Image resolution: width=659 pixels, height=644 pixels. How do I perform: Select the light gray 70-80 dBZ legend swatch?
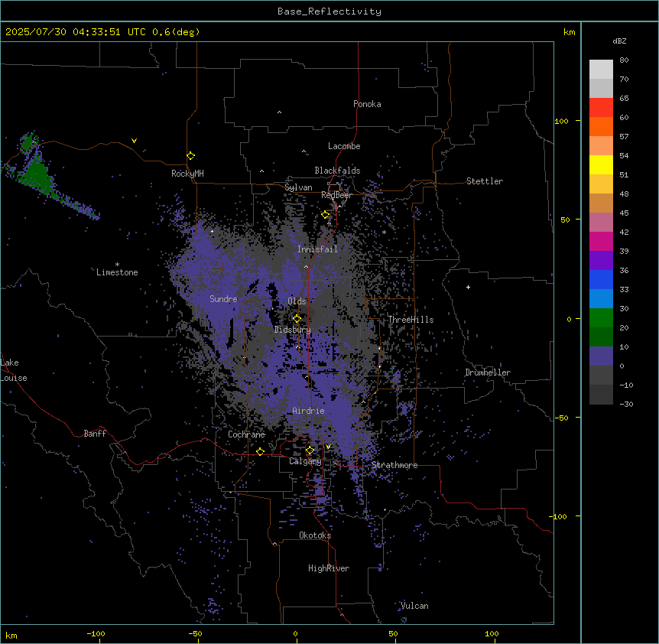tap(601, 70)
